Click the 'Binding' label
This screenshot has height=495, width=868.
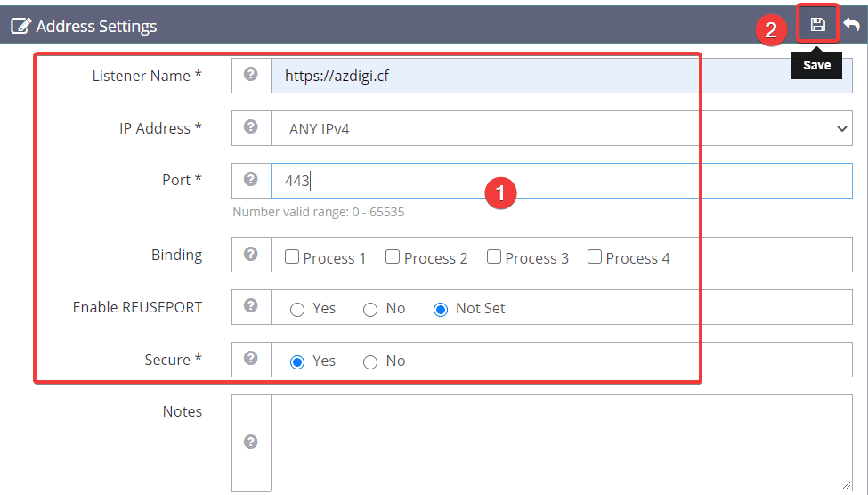coord(176,255)
